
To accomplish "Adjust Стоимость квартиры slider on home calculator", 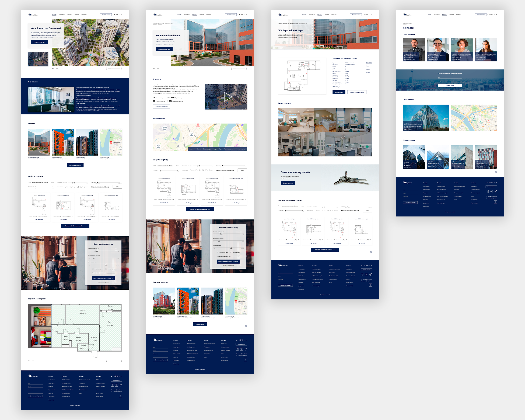I will (96, 250).
